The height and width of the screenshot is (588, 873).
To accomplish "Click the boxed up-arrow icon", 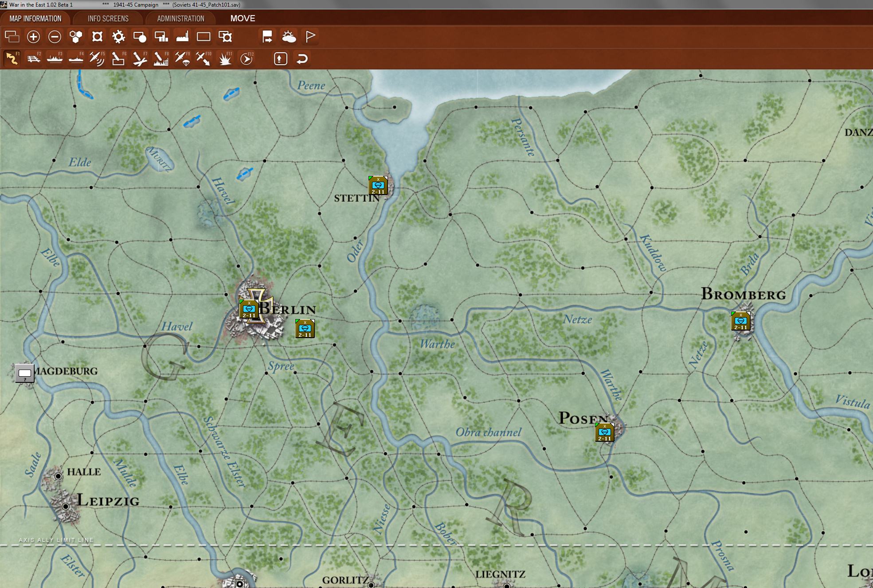I will click(281, 58).
